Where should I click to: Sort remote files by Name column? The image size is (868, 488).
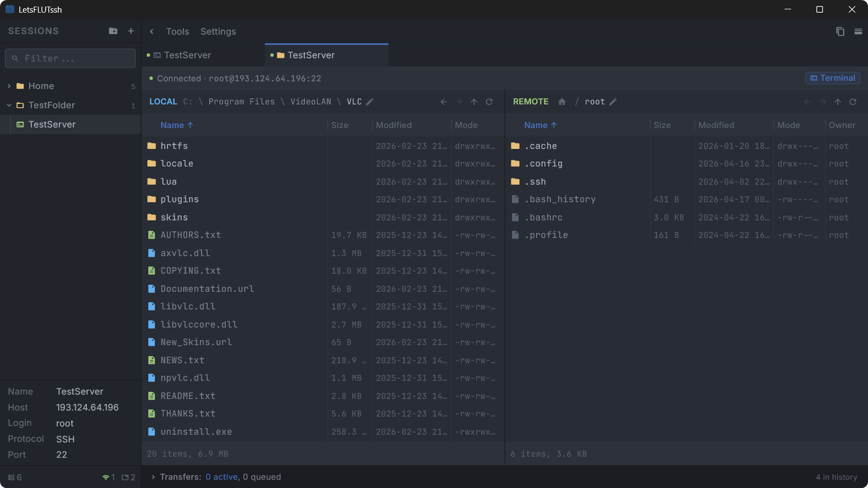(x=541, y=125)
